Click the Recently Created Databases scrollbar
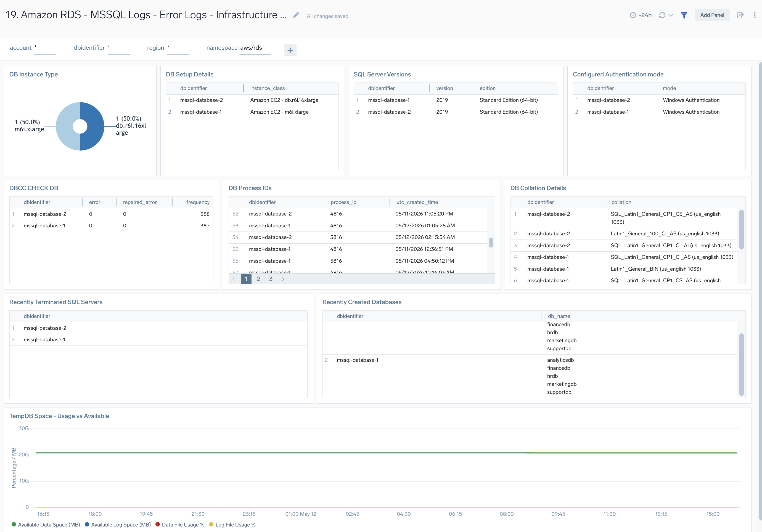762x532 pixels. tap(741, 365)
